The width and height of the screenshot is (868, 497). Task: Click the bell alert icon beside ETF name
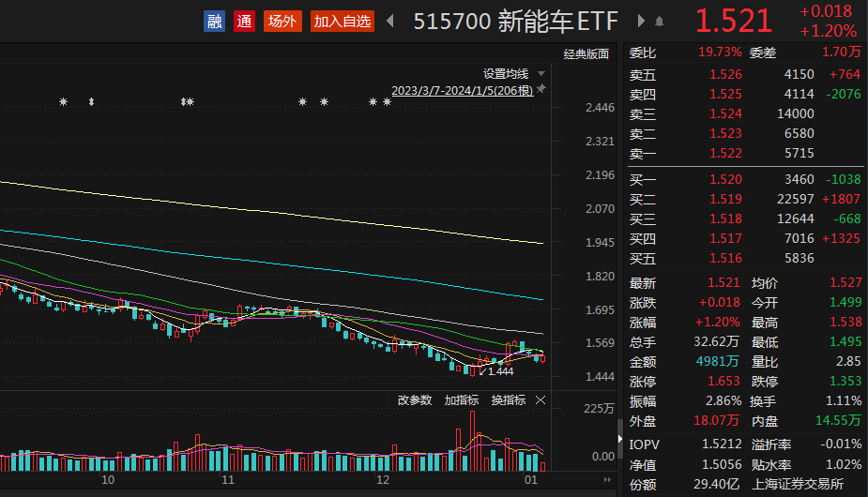[660, 21]
